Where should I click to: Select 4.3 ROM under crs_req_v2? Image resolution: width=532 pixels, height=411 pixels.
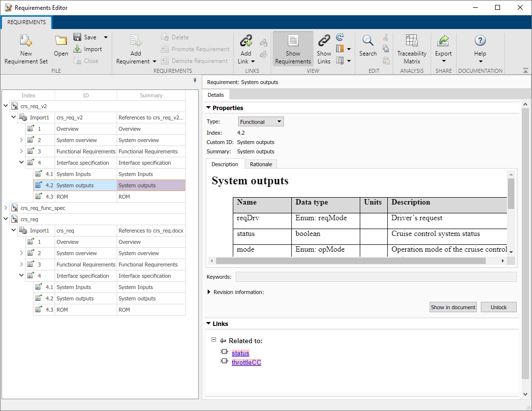(109, 197)
